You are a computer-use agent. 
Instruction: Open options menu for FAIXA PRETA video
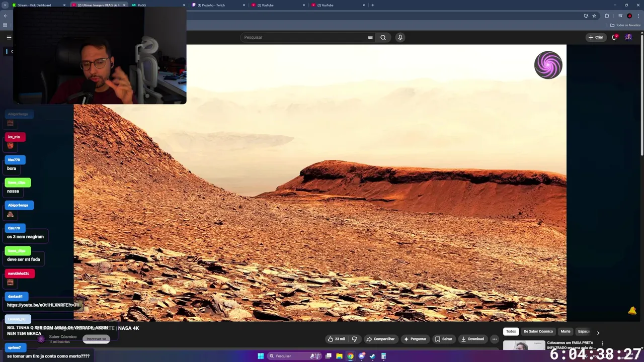click(602, 343)
